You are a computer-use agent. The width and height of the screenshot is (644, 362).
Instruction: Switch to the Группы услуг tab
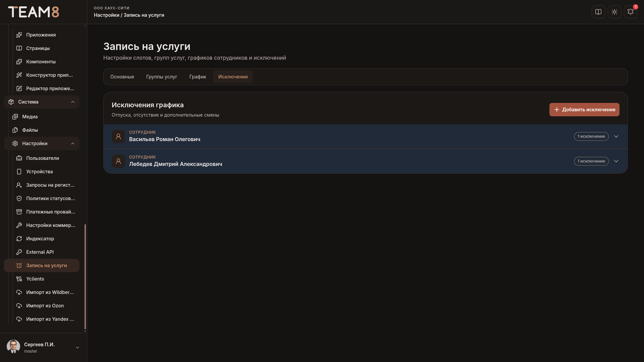tap(161, 77)
